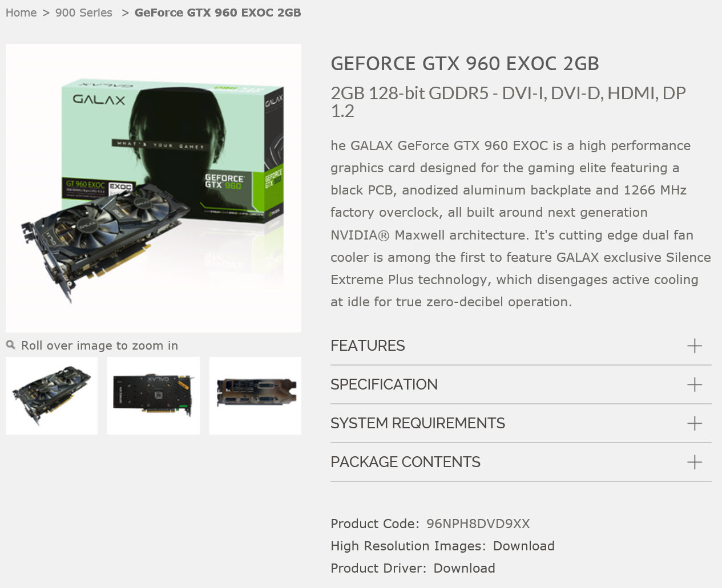Select the black backplate view thumbnail
This screenshot has width=722, height=588.
point(154,396)
